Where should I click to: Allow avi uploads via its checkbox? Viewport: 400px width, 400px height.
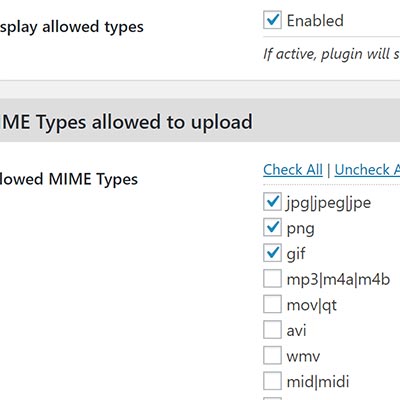click(x=272, y=330)
